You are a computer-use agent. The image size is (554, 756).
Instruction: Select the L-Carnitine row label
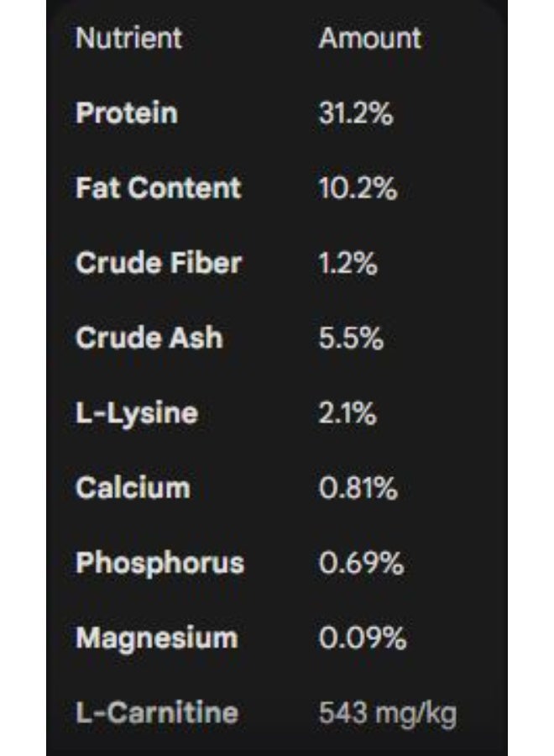point(156,713)
